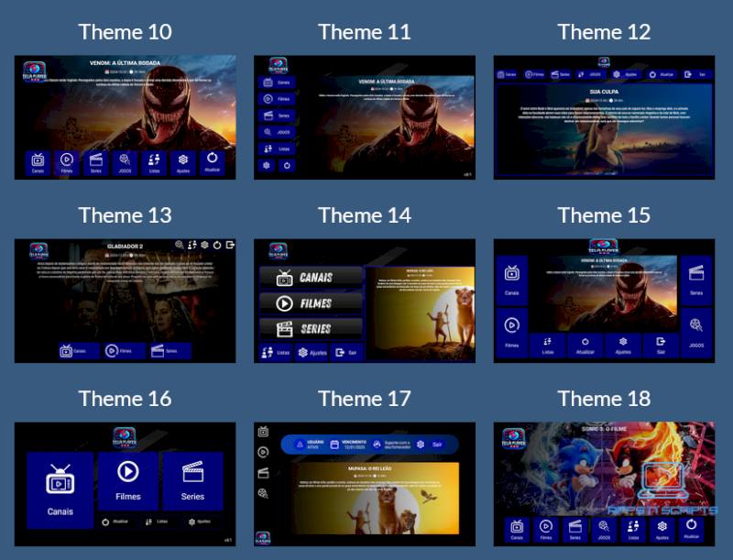Open Canais tile in Theme 15
Viewport: 733px width, 560px height.
pos(512,280)
